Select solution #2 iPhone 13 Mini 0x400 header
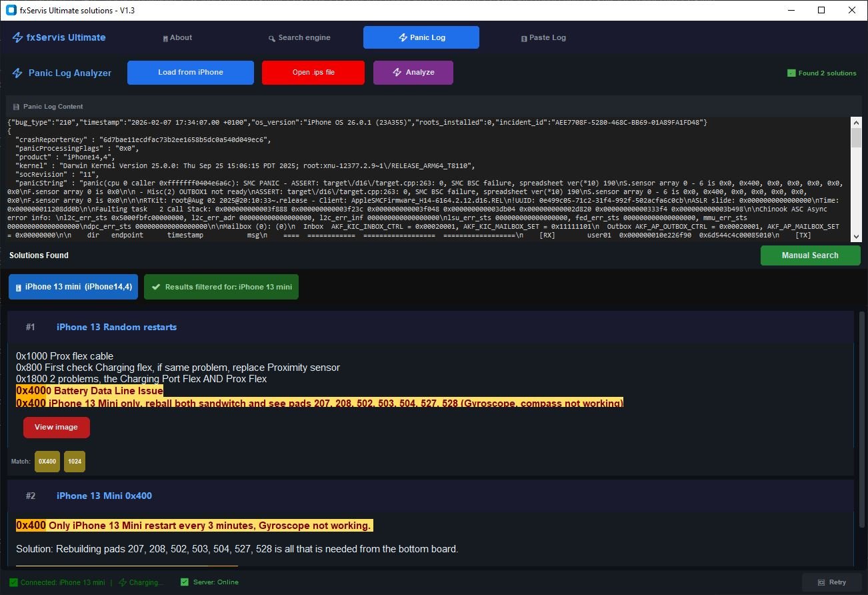This screenshot has width=868, height=595. tap(431, 496)
